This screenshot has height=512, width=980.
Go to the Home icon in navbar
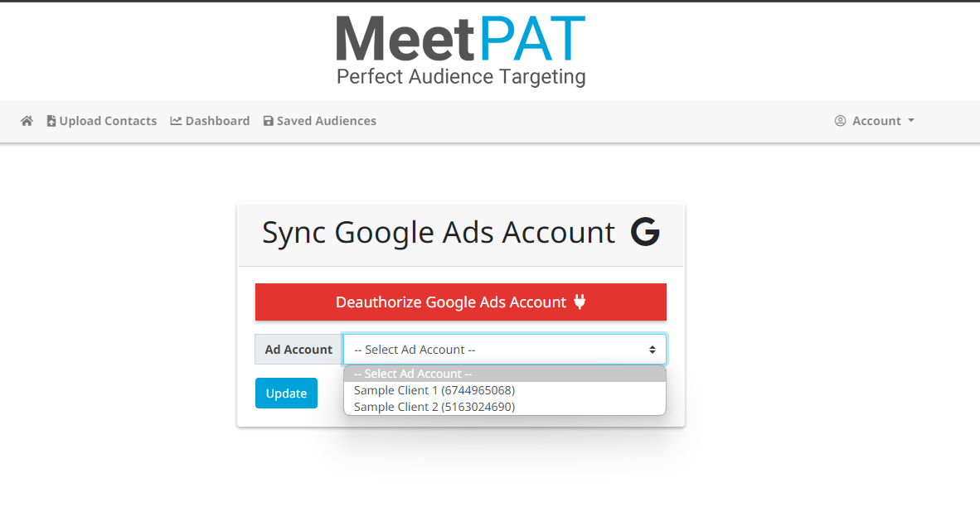point(27,121)
